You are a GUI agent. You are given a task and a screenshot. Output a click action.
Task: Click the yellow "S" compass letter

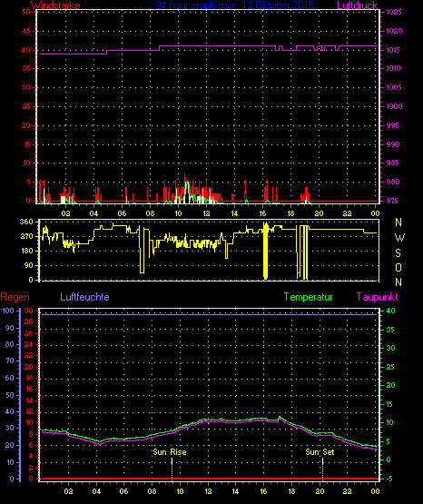click(398, 253)
